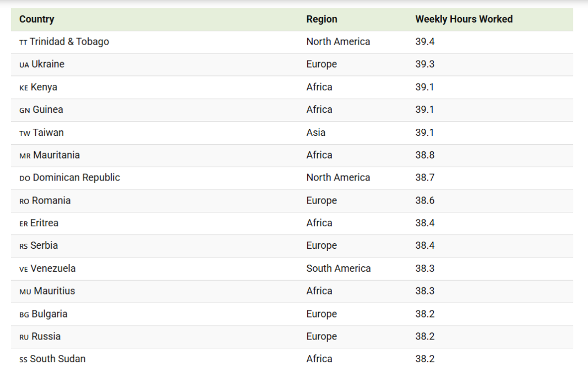
Task: Click the Romania country name
Action: (x=51, y=201)
